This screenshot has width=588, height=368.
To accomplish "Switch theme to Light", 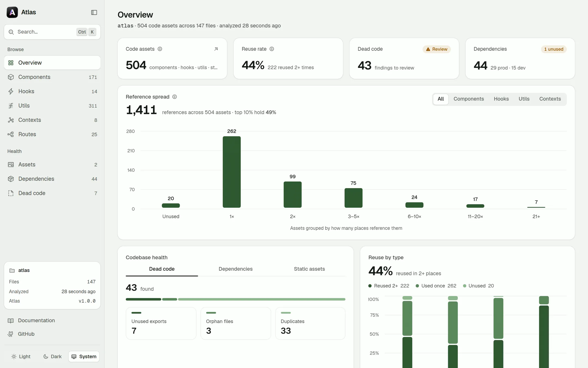I will [x=21, y=357].
